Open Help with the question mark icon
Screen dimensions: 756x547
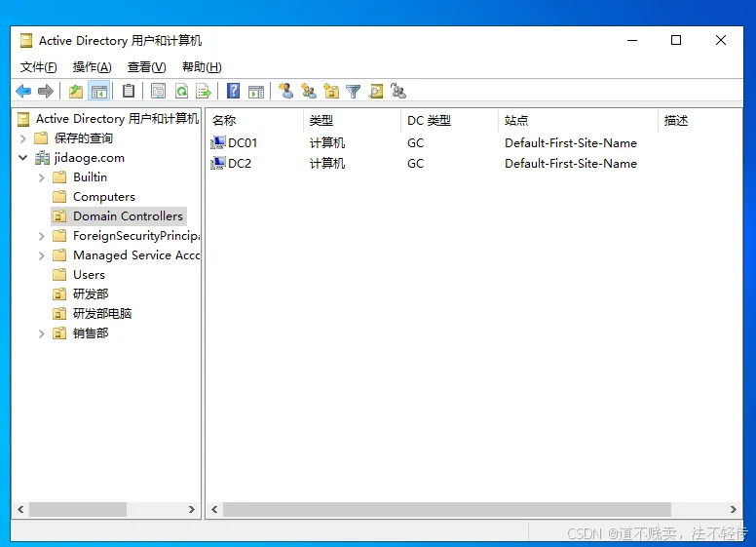coord(234,91)
